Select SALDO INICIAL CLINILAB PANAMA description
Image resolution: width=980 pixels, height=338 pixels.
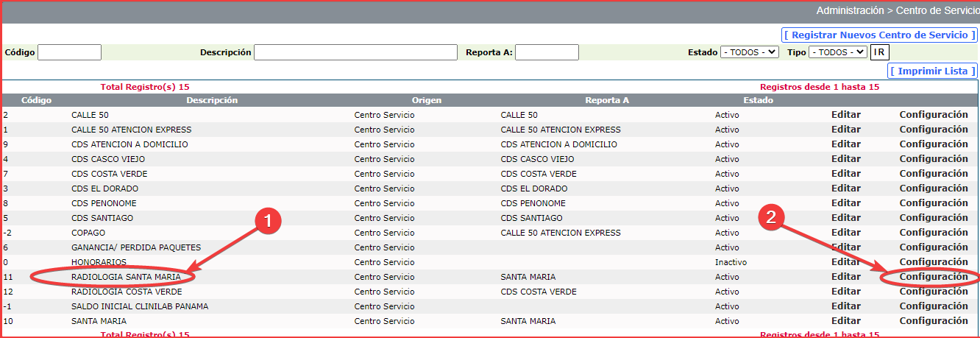pos(140,306)
